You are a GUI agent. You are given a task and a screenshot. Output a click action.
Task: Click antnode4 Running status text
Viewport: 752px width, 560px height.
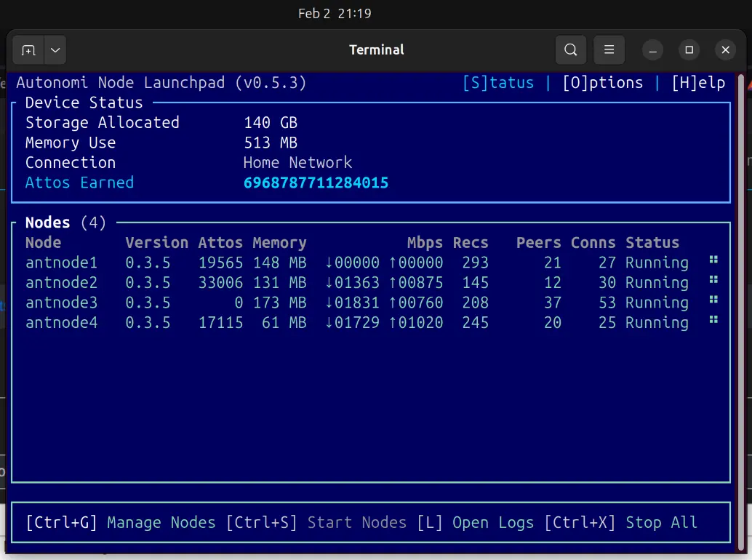click(x=657, y=323)
